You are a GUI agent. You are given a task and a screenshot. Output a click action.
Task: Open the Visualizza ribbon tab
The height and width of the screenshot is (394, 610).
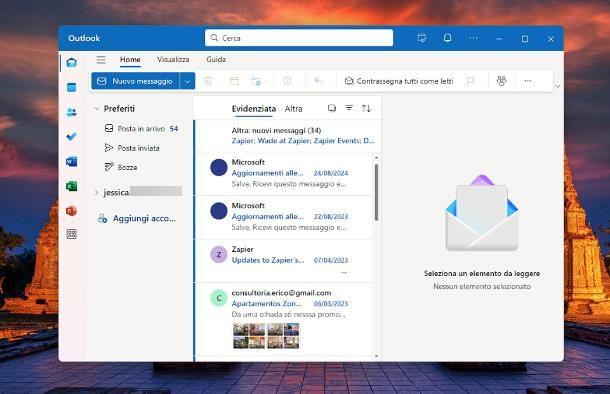(x=173, y=60)
